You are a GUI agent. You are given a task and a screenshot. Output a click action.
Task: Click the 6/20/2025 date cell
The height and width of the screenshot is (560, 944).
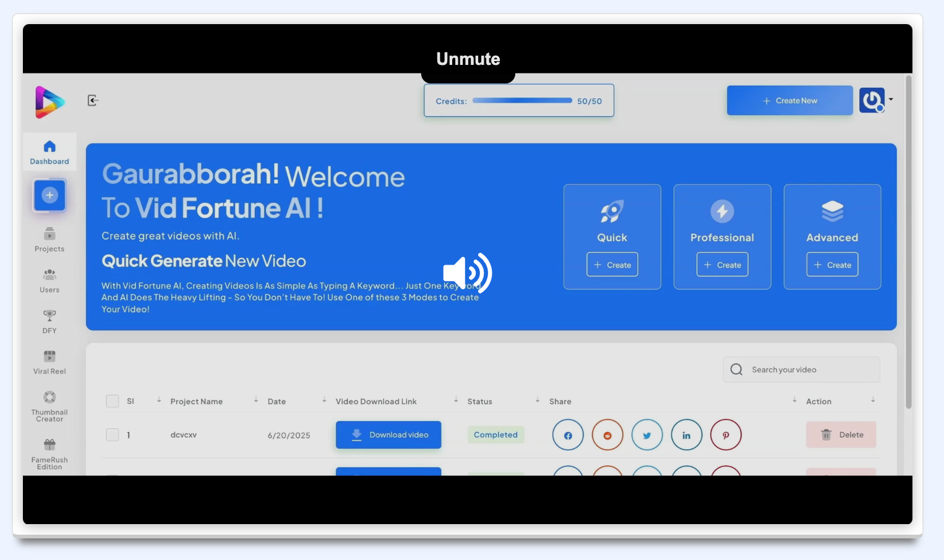tap(289, 435)
